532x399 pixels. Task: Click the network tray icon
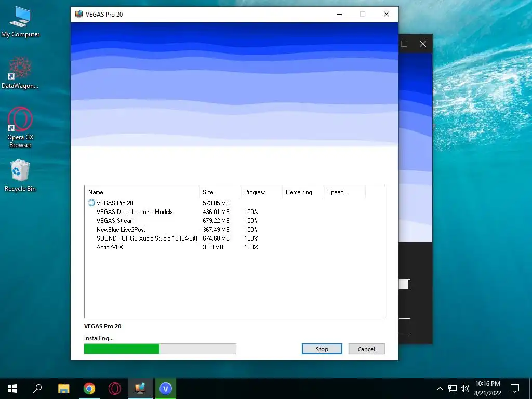(x=453, y=389)
